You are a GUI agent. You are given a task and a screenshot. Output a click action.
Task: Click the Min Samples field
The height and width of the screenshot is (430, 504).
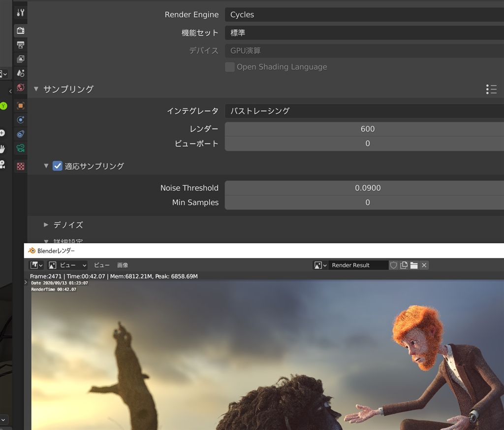(x=364, y=202)
